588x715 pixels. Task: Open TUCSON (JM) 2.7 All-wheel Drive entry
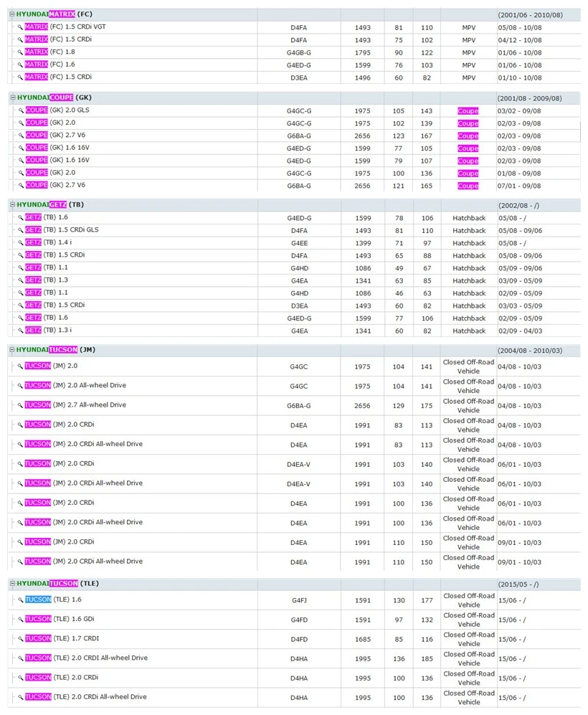(x=75, y=404)
